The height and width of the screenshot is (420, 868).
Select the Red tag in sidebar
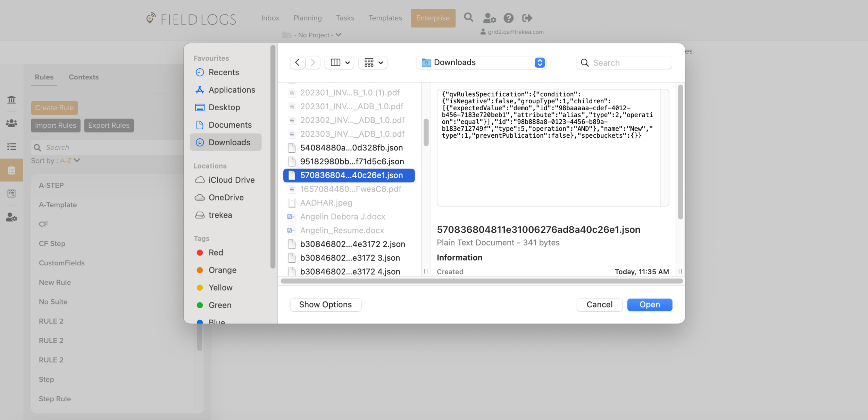(x=215, y=252)
